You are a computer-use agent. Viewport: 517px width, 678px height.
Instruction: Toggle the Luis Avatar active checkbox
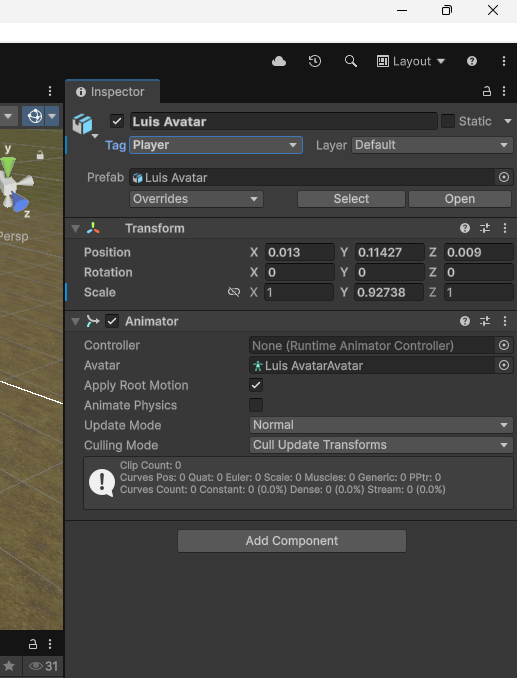pyautogui.click(x=117, y=121)
